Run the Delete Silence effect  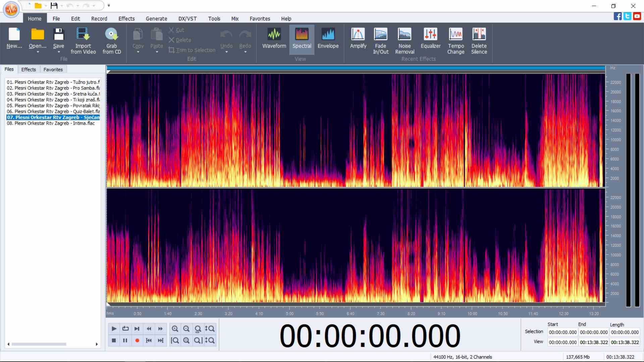click(479, 41)
